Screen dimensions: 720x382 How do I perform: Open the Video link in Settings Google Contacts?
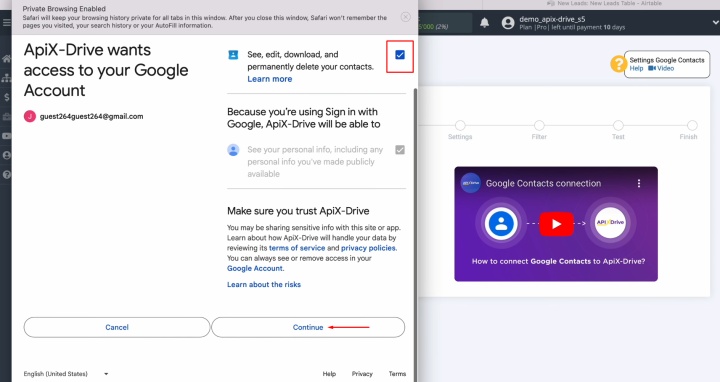[661, 68]
